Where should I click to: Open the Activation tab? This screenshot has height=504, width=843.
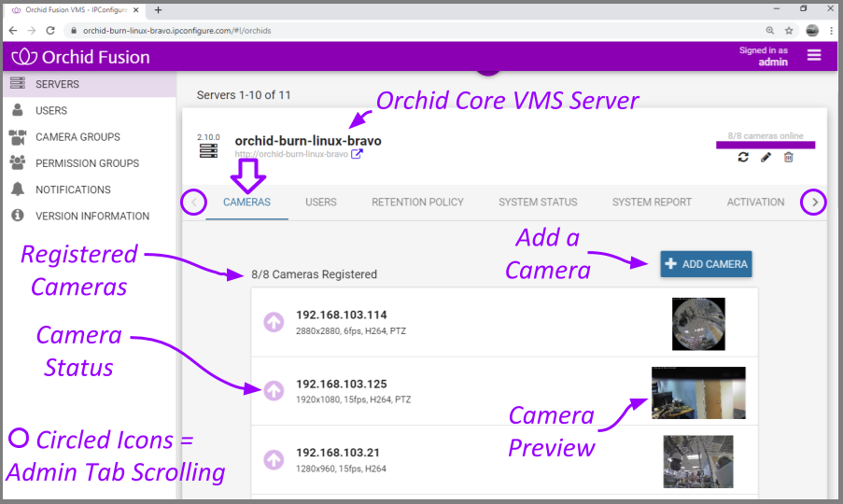click(755, 202)
